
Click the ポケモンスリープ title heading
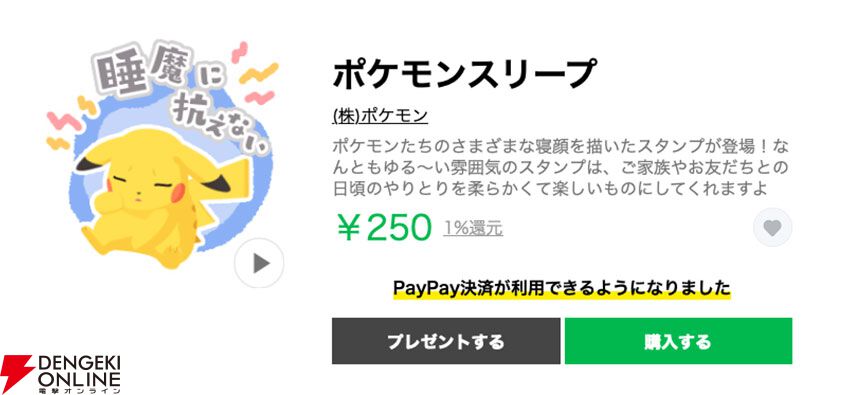point(465,74)
